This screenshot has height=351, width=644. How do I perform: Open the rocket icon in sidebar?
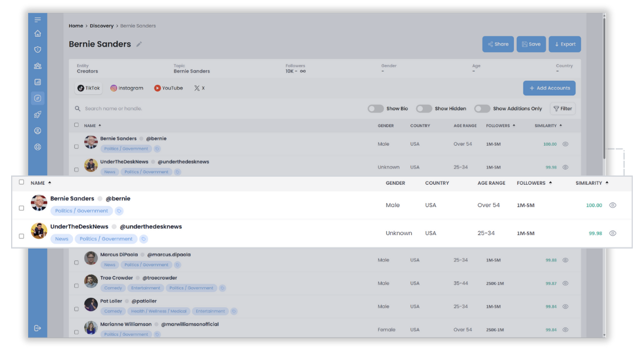38,115
